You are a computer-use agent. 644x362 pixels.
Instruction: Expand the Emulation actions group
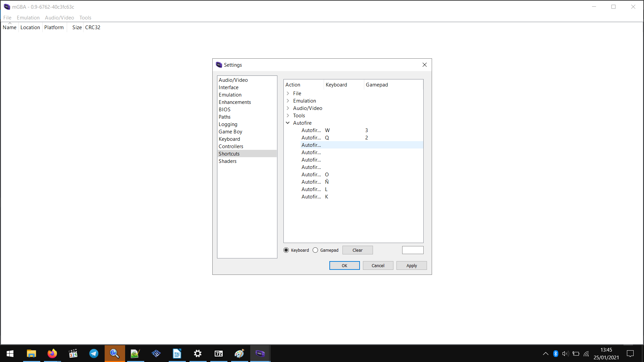[288, 101]
